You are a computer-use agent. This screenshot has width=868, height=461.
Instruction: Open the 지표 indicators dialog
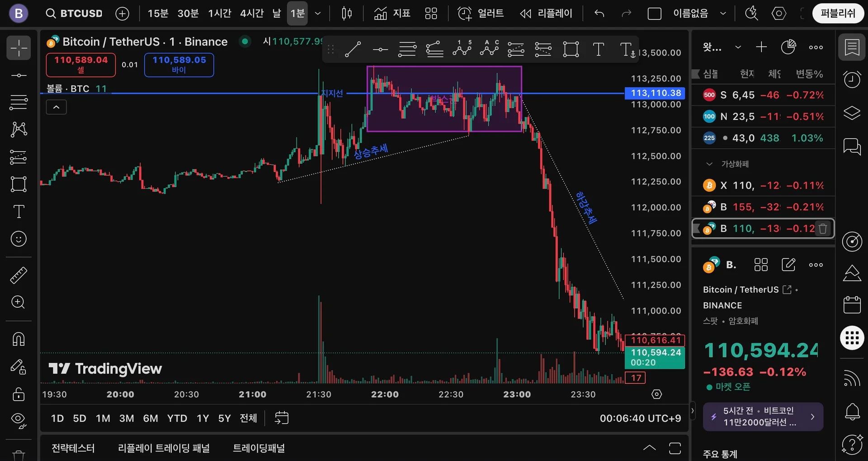[x=392, y=14]
